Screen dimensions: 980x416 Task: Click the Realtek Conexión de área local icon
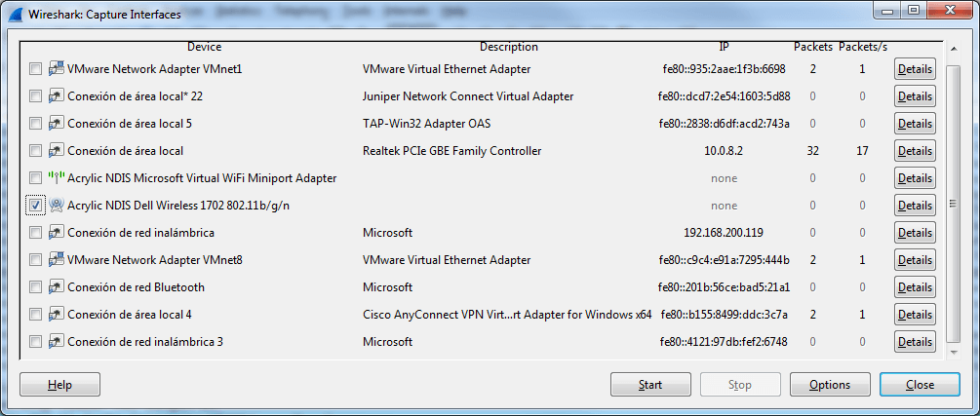pos(57,151)
